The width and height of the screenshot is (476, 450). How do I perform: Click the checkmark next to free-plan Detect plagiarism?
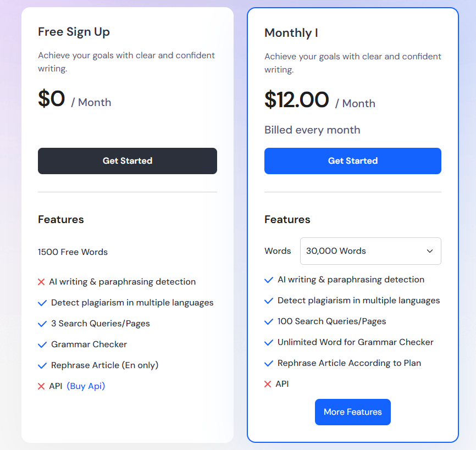[42, 303]
